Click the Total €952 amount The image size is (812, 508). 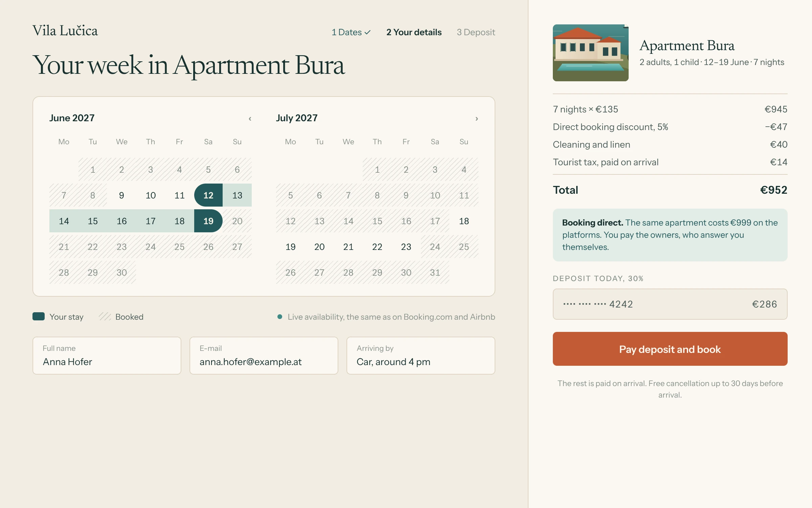tap(773, 190)
